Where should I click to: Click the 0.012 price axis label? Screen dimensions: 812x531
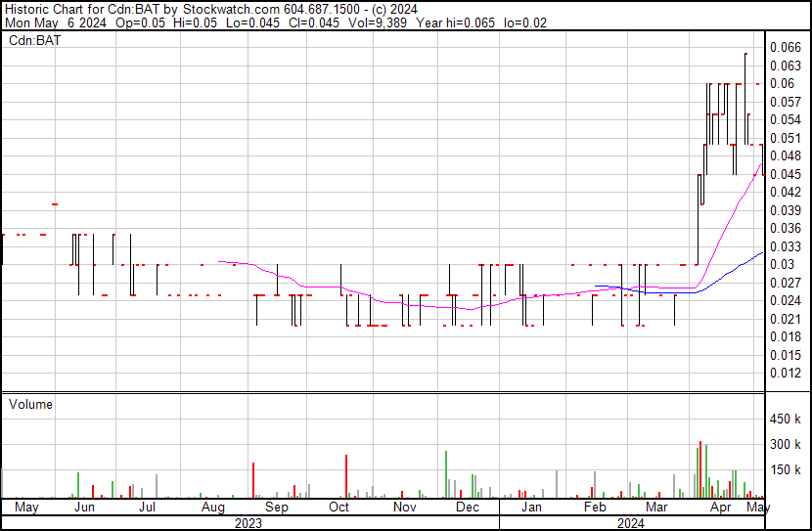pos(786,373)
